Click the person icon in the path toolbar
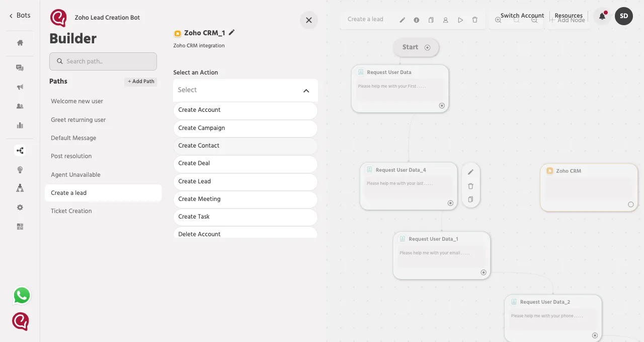 point(446,20)
